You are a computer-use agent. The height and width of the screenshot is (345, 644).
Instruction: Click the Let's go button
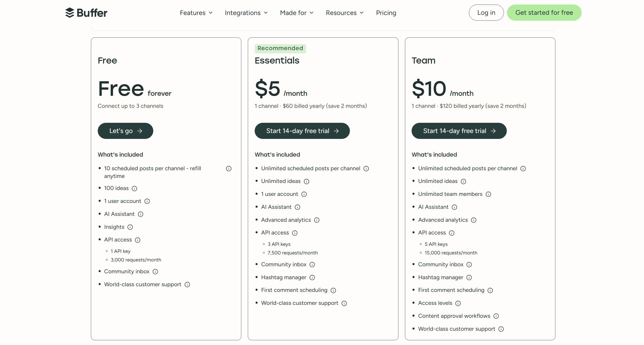125,131
